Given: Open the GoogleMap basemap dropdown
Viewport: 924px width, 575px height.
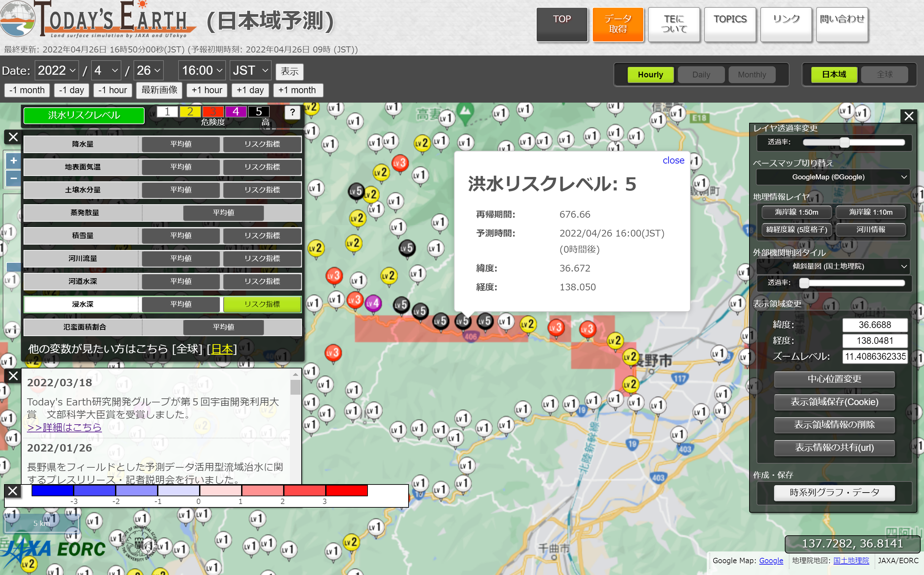Looking at the screenshot, I should tap(833, 177).
